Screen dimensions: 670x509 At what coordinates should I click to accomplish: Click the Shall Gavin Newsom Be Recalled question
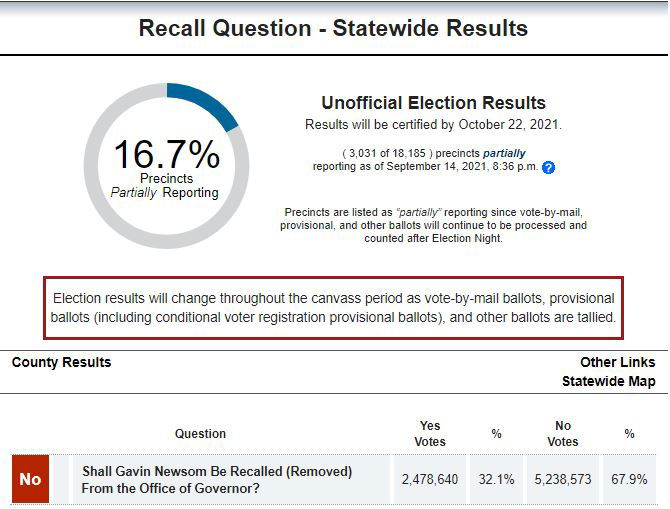[217, 479]
